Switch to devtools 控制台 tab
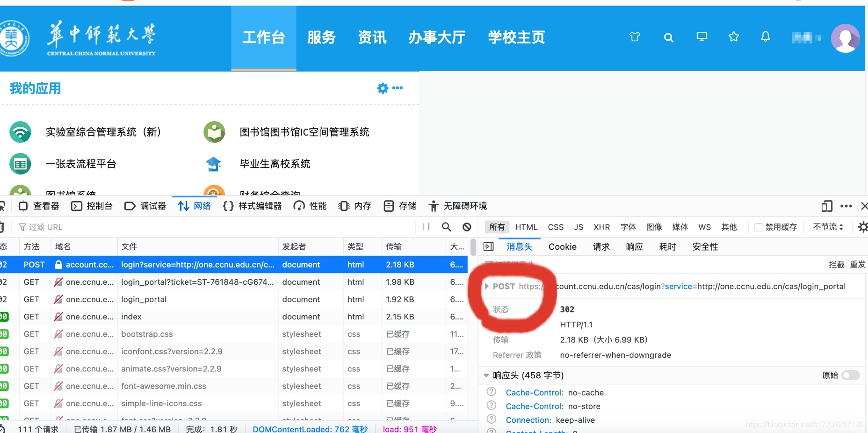Image resolution: width=868 pixels, height=433 pixels. 92,206
